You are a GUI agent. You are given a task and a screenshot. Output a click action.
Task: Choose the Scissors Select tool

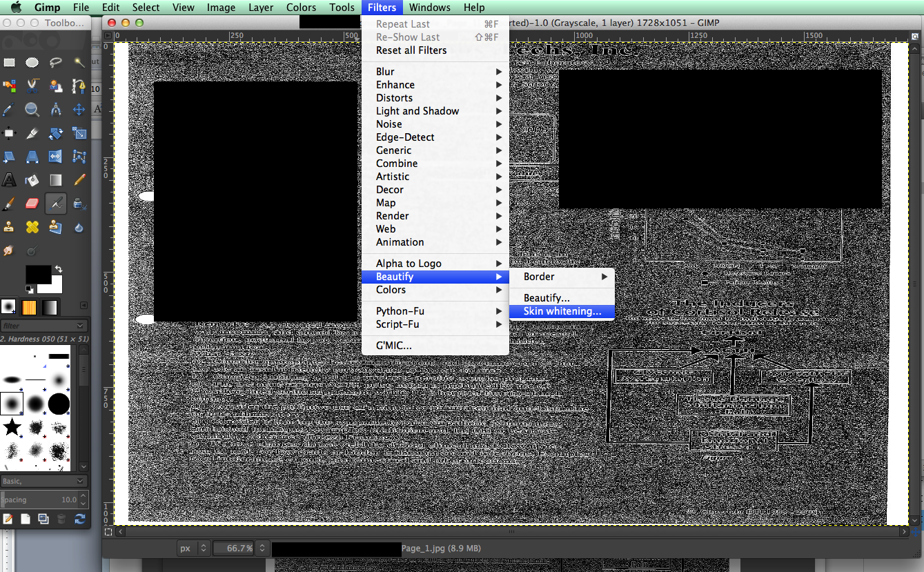pos(32,86)
